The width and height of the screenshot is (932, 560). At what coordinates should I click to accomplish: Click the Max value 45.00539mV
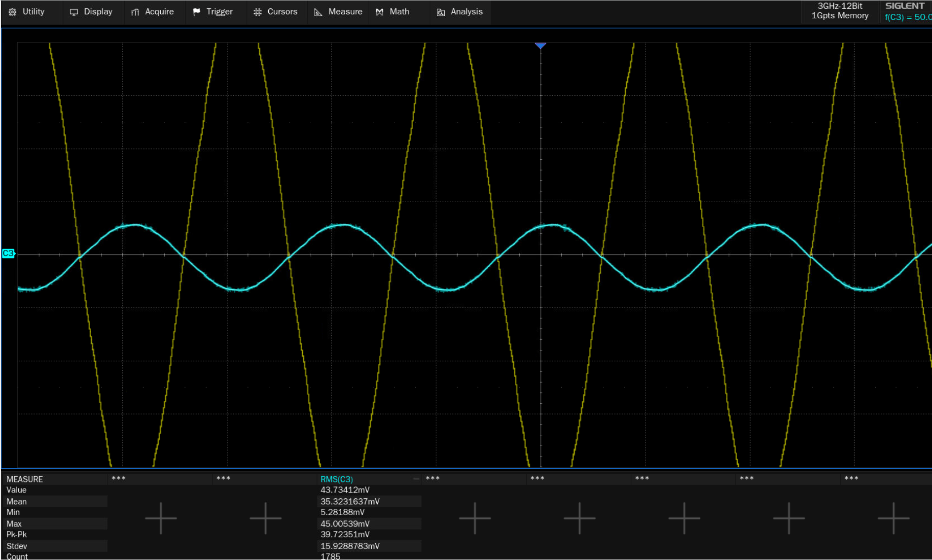pos(345,524)
